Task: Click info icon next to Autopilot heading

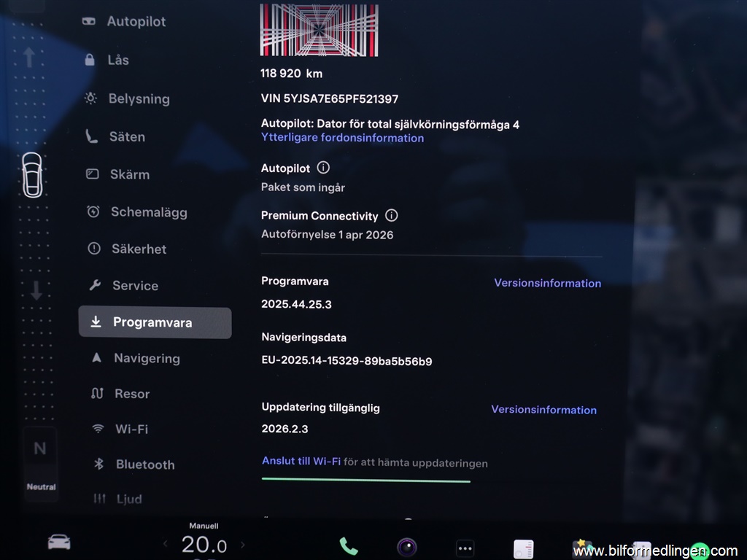Action: coord(323,168)
